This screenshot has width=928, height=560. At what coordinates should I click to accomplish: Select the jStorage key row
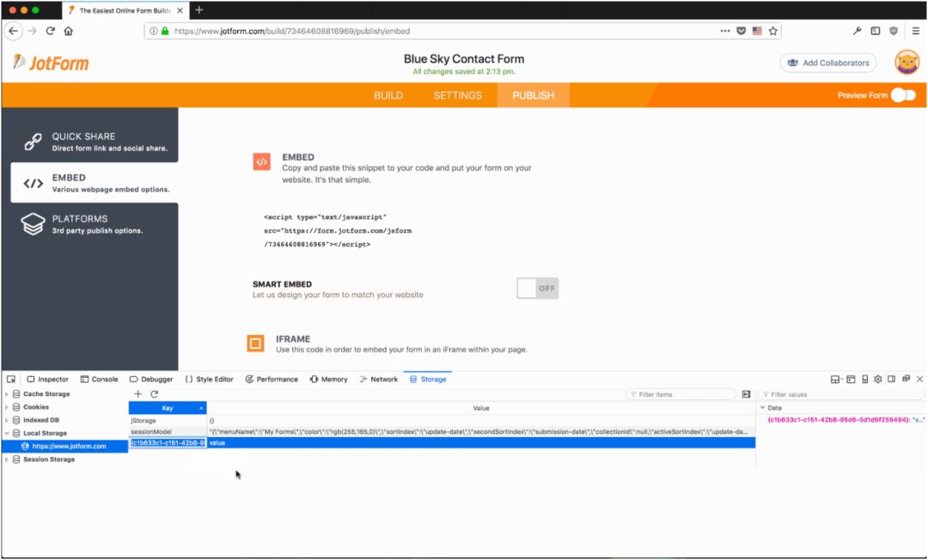pyautogui.click(x=442, y=421)
